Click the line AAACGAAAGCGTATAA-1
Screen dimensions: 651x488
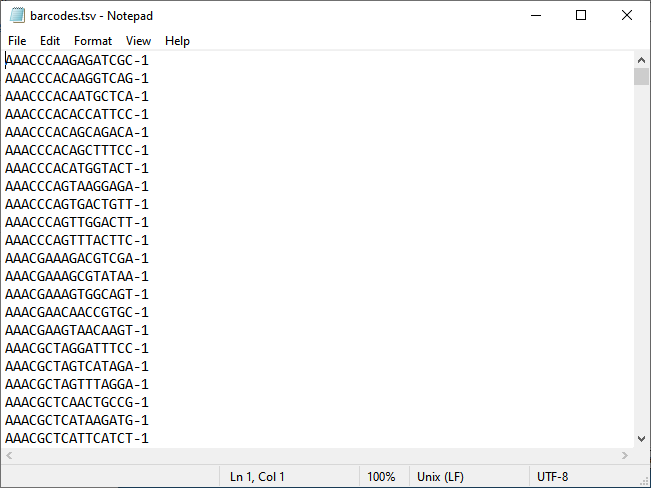tap(77, 276)
